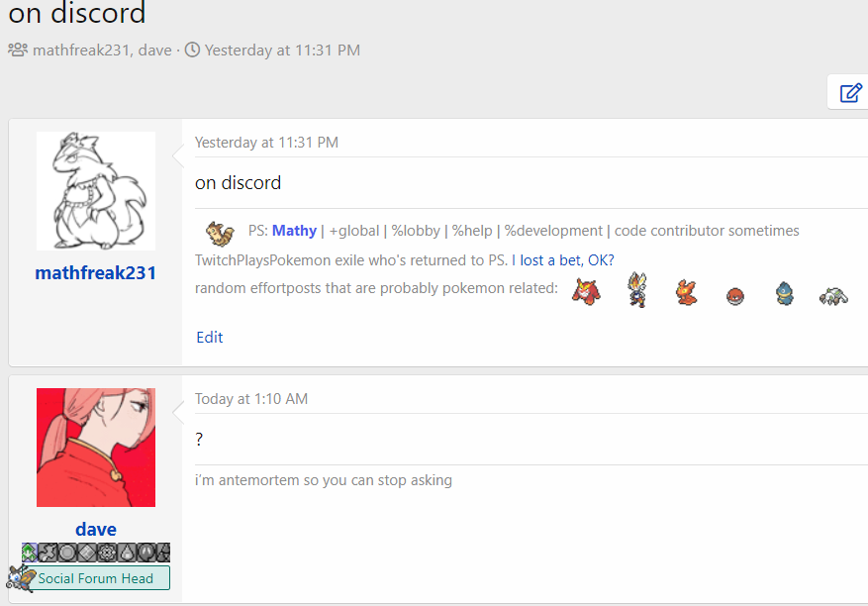Image resolution: width=868 pixels, height=606 pixels.
Task: Open the Munchlax sprite effortpost link
Action: pos(785,293)
